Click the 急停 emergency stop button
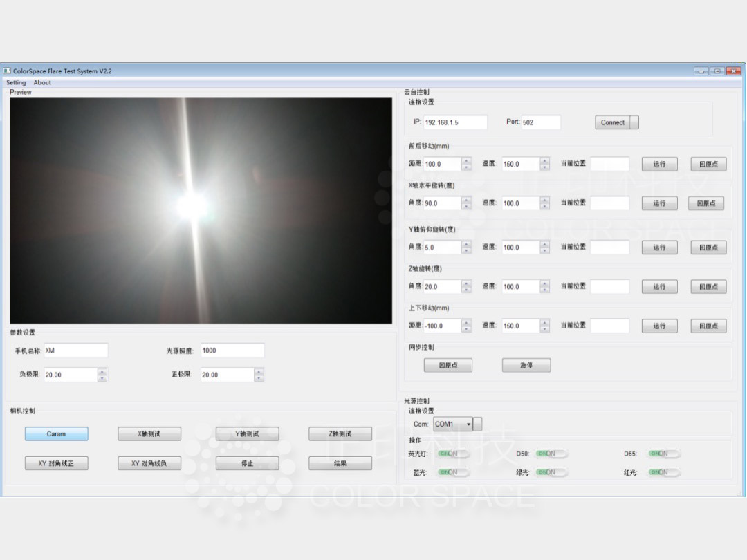Viewport: 747px width, 560px height. pyautogui.click(x=526, y=365)
